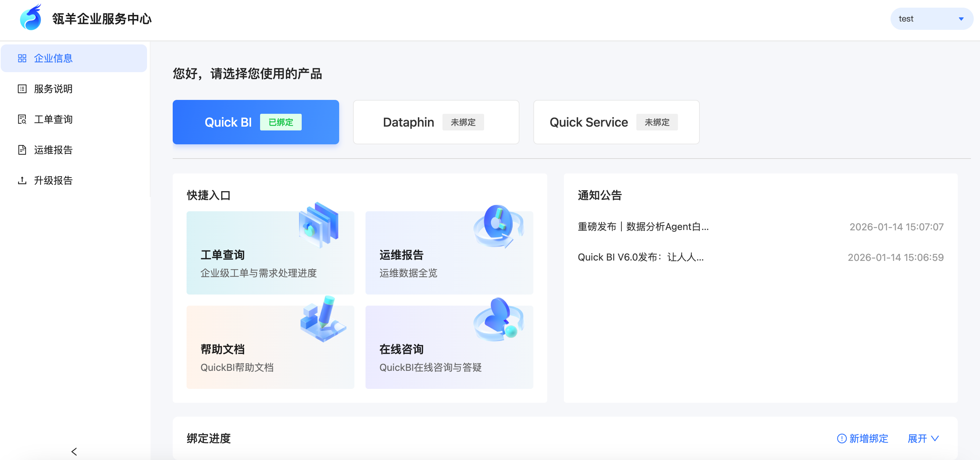
Task: Click the 企业信息 grid icon in sidebar
Action: coord(22,58)
